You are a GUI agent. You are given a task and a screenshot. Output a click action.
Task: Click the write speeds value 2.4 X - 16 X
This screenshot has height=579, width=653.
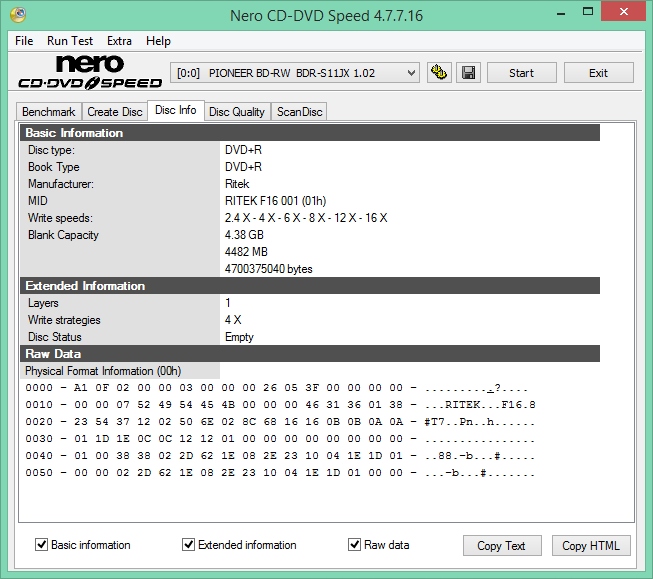(x=306, y=218)
